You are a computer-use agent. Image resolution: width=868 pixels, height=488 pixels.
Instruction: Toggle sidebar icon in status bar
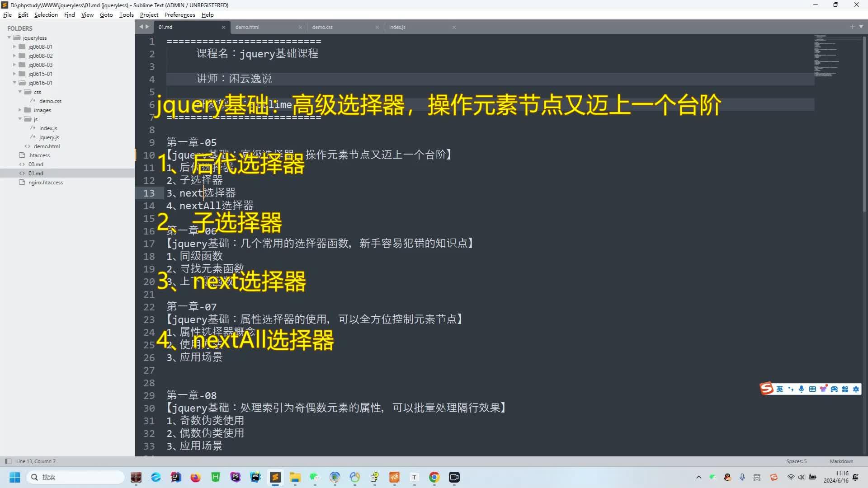(x=8, y=461)
